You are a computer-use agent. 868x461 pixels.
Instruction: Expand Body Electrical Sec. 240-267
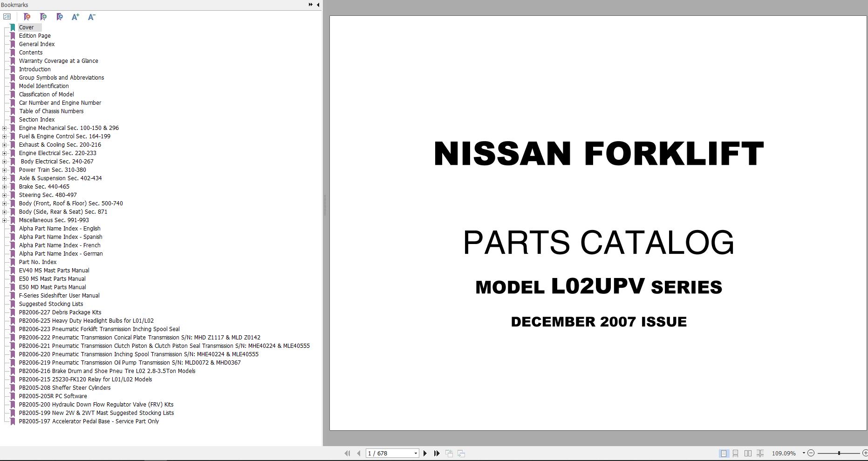coord(5,162)
